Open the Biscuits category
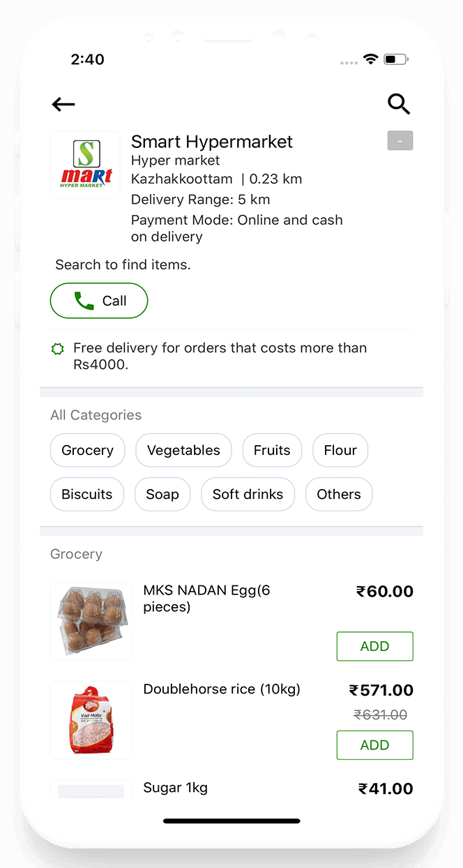Viewport: 463px width, 868px height. [87, 495]
